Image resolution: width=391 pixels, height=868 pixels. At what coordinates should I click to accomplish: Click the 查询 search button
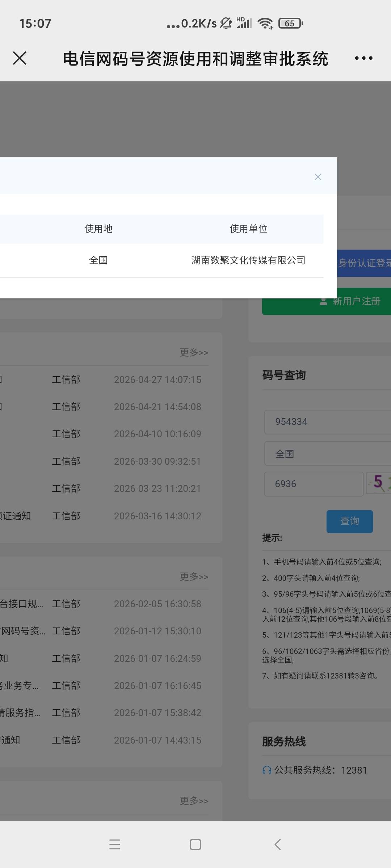coord(349,521)
